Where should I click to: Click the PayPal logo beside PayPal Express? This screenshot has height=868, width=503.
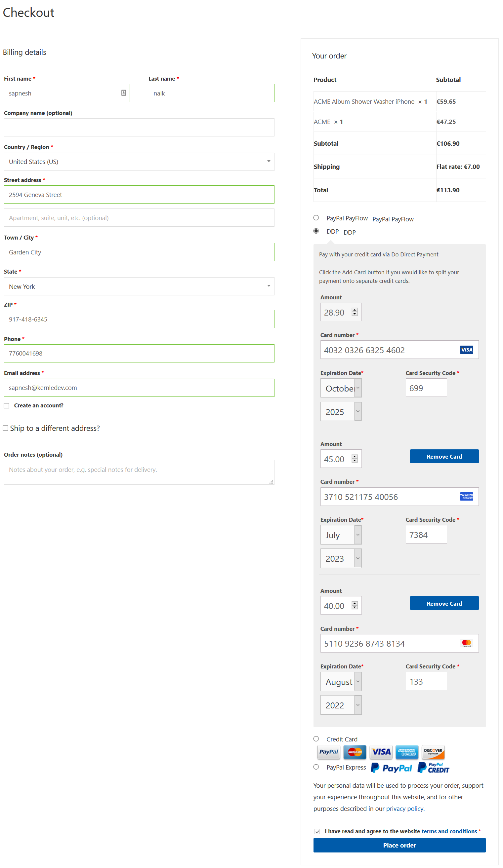click(x=391, y=769)
